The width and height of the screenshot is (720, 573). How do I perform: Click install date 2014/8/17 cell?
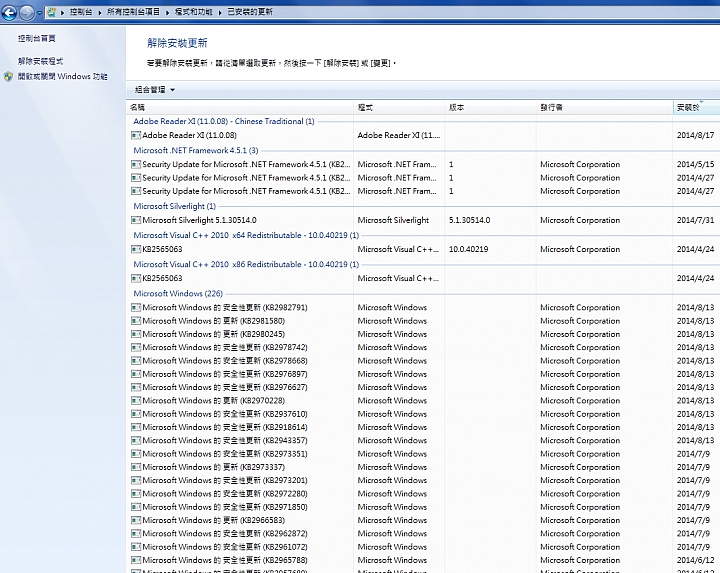pos(695,135)
